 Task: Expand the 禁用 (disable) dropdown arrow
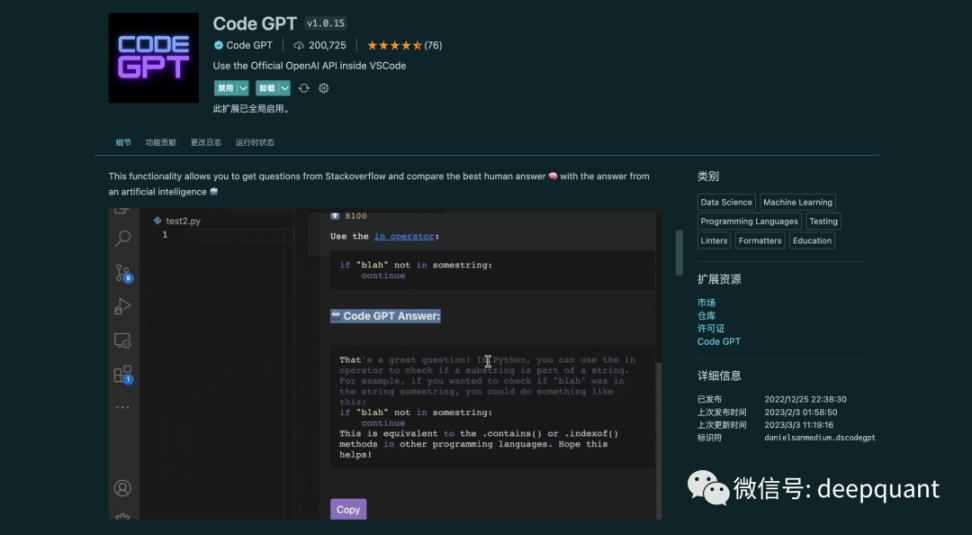(x=243, y=88)
